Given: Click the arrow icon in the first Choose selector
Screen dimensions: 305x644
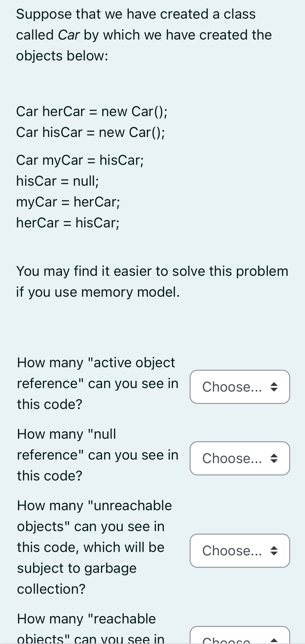Looking at the screenshot, I should (275, 387).
